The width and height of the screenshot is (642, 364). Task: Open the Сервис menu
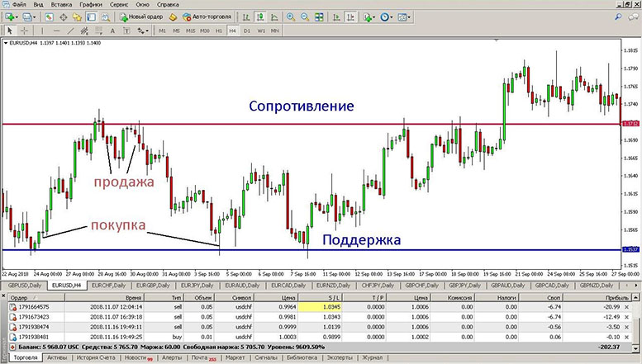119,4
